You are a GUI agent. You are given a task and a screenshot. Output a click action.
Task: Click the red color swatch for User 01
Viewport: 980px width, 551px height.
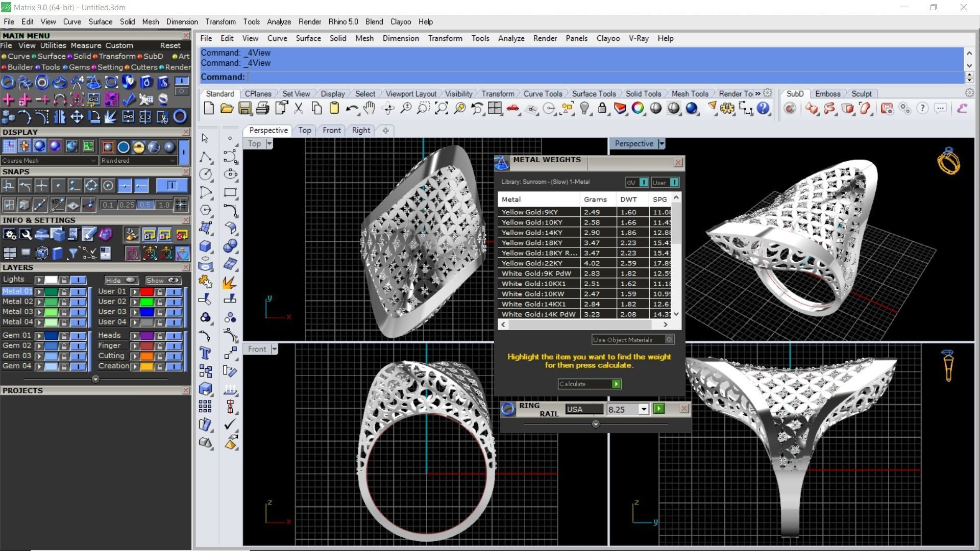[146, 292]
